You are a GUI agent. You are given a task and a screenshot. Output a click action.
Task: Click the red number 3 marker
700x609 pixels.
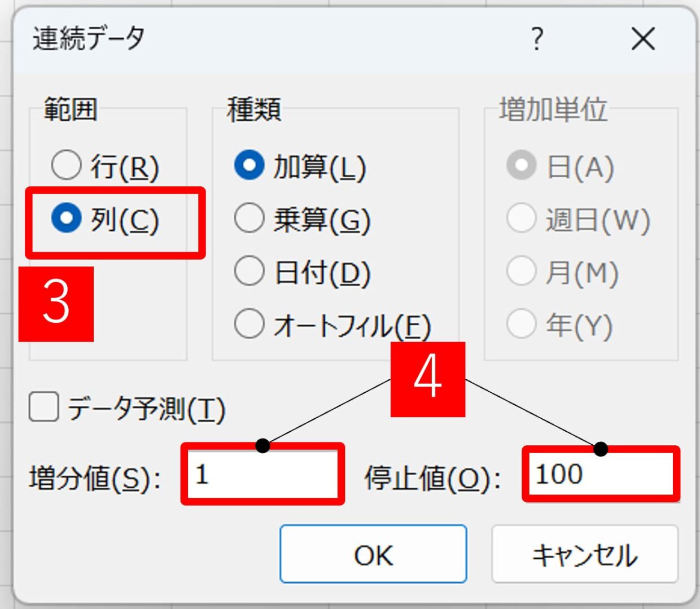tap(56, 304)
